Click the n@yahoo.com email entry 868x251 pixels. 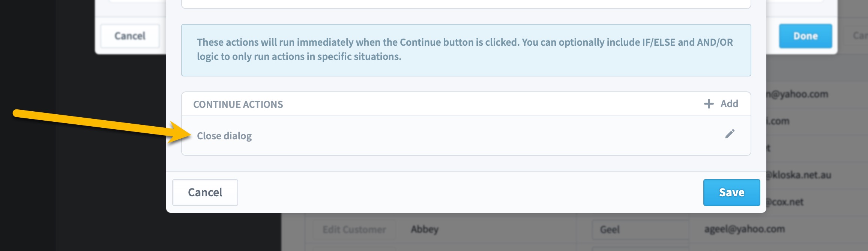click(x=797, y=94)
